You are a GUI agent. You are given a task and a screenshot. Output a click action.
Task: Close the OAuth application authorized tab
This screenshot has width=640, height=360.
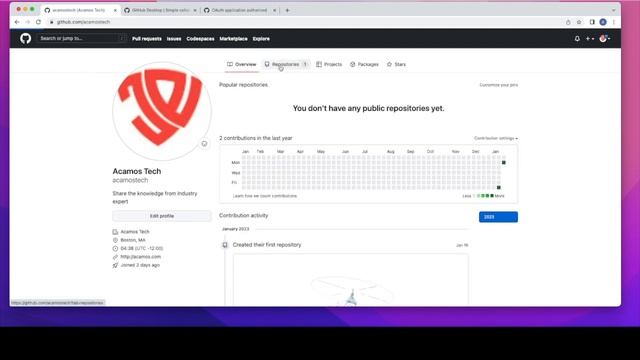[x=274, y=10]
